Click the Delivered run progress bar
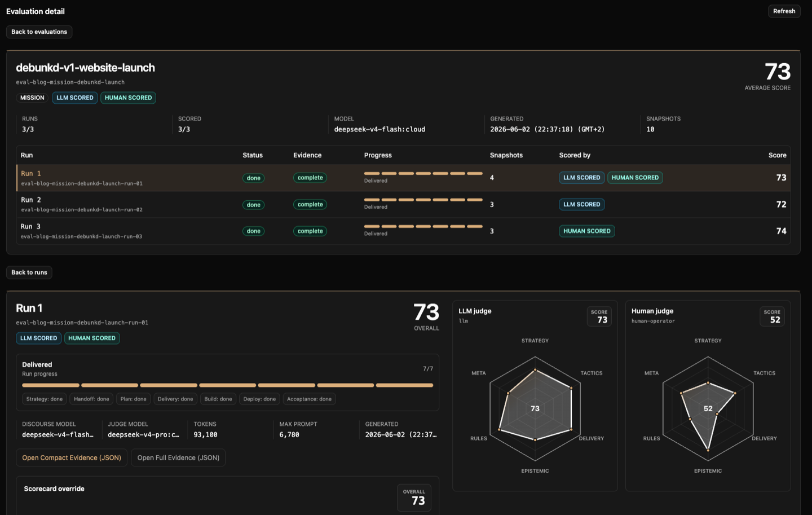 pos(228,385)
